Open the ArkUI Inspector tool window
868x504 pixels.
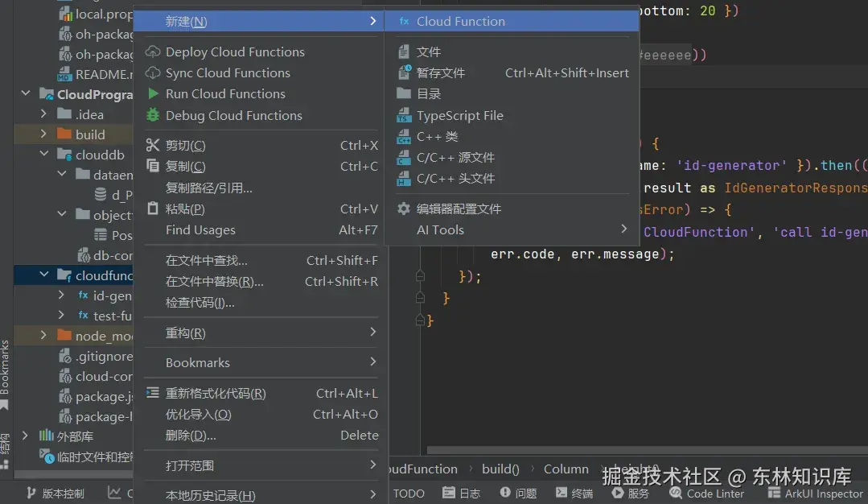pos(815,493)
